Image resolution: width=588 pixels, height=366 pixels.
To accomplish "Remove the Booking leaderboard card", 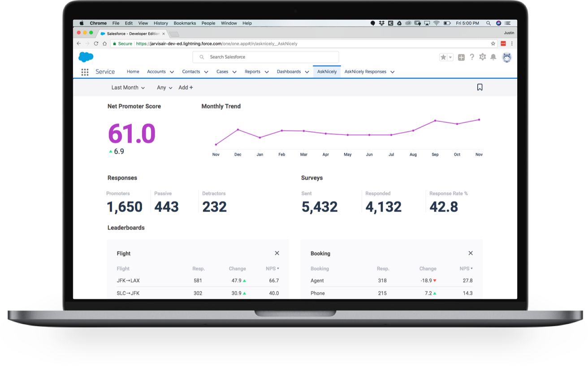I will click(x=471, y=253).
